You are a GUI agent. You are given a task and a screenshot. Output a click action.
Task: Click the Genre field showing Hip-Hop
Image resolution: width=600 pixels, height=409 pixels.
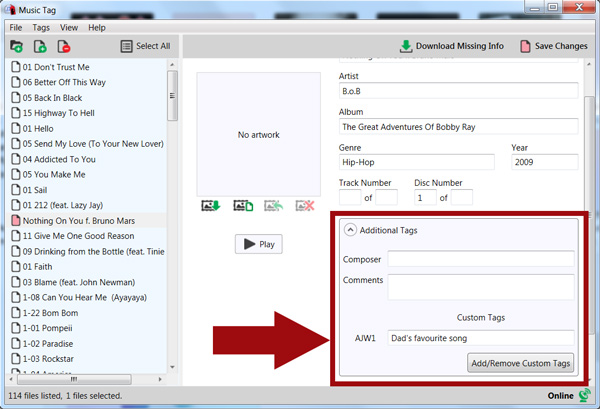click(416, 162)
